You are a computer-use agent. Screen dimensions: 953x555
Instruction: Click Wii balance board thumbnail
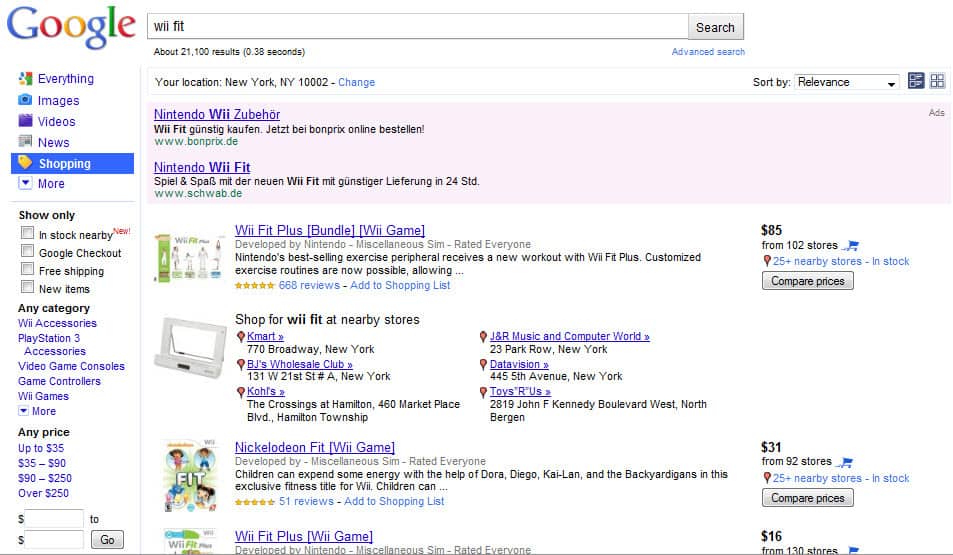tap(189, 346)
